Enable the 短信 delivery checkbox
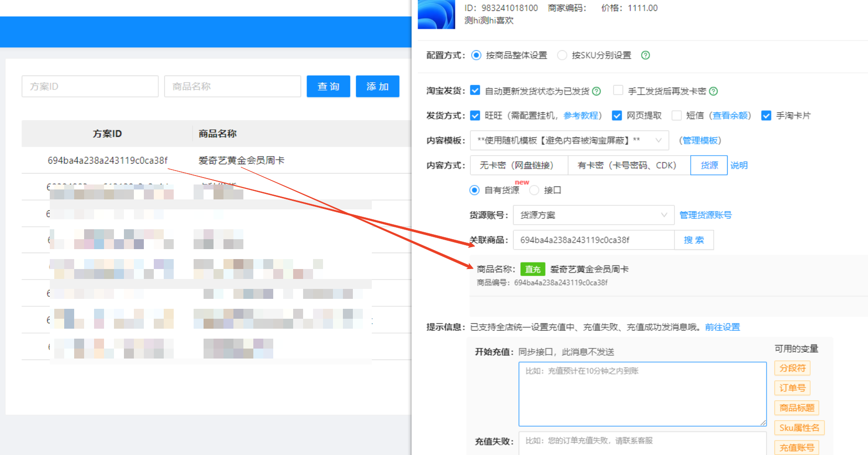 pyautogui.click(x=676, y=115)
